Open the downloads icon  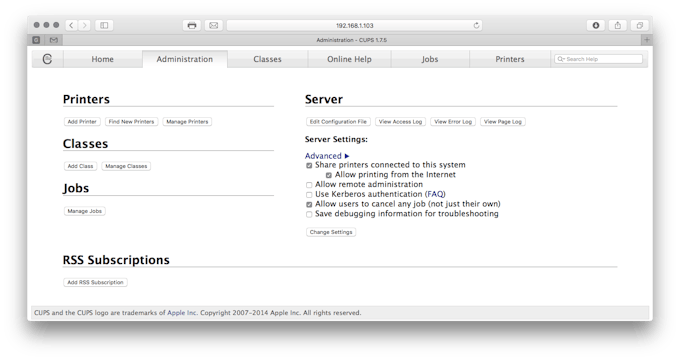pyautogui.click(x=596, y=25)
